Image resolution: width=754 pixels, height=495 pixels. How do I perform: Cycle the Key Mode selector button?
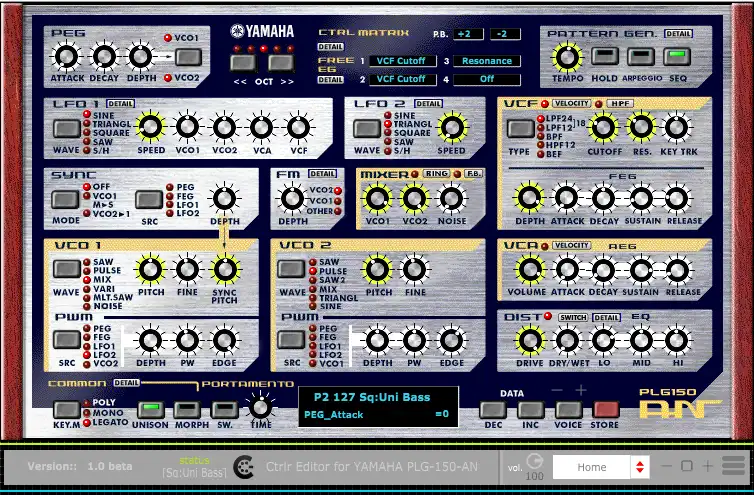[66, 410]
